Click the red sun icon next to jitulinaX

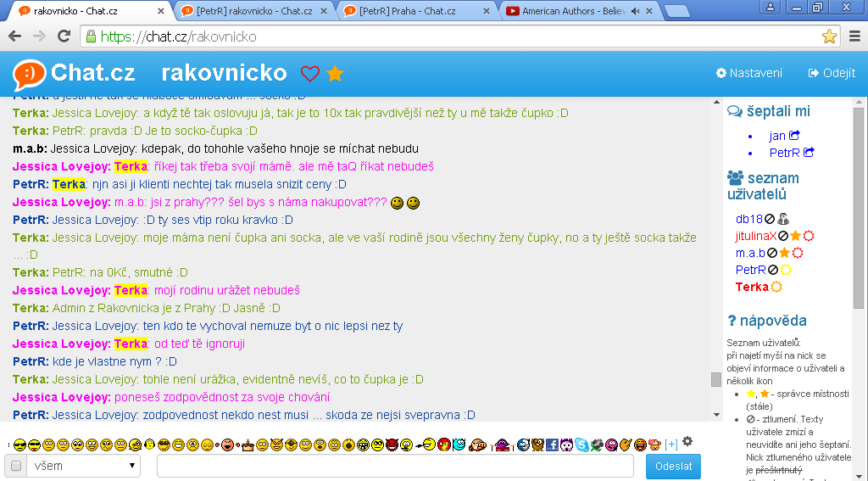809,236
